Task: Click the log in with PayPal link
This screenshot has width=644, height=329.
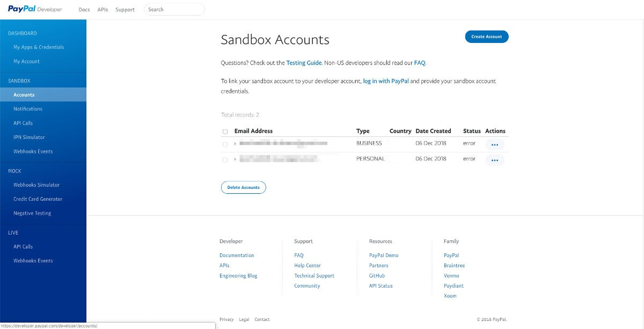Action: pyautogui.click(x=386, y=81)
